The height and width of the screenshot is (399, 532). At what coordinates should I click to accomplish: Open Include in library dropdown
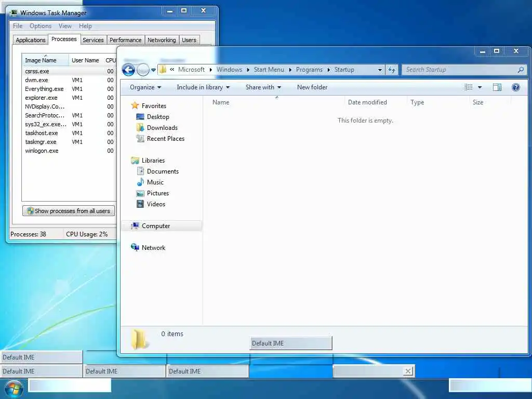[x=203, y=87]
